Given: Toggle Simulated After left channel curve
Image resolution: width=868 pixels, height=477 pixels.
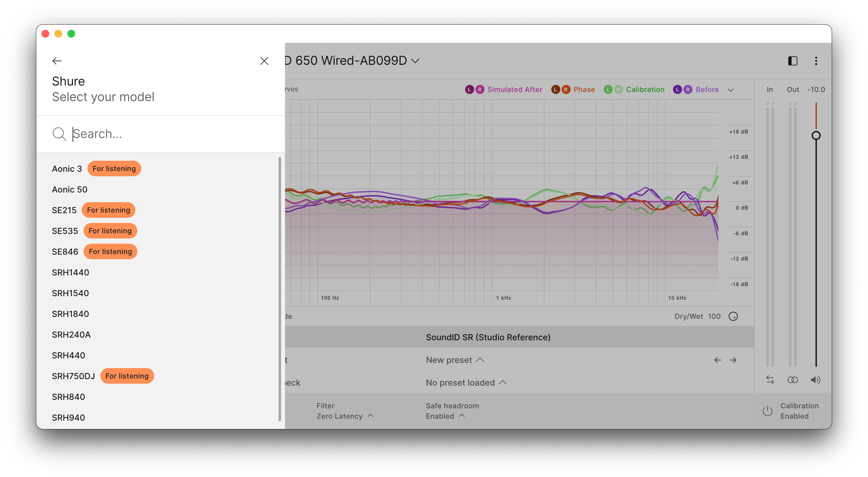Looking at the screenshot, I should pos(469,90).
